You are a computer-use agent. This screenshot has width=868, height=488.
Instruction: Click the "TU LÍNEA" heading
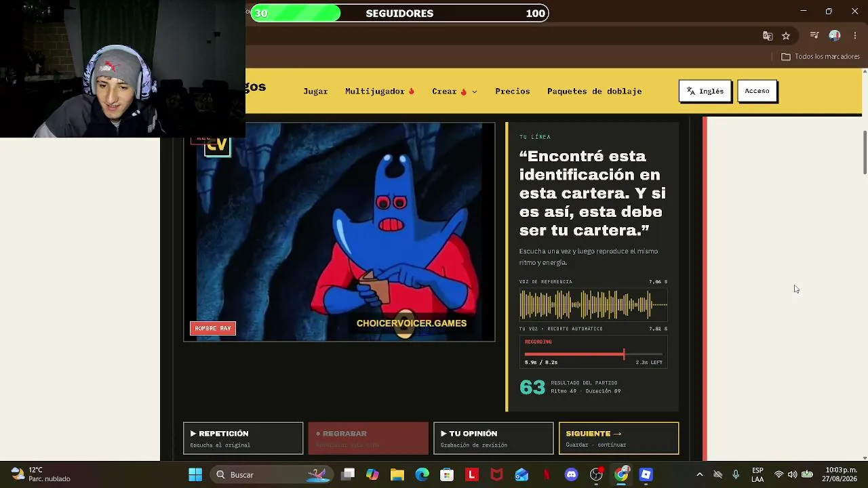535,137
